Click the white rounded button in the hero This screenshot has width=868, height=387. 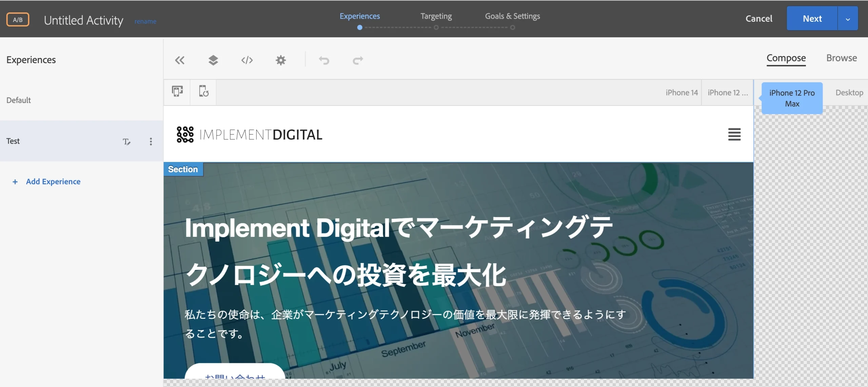(235, 371)
